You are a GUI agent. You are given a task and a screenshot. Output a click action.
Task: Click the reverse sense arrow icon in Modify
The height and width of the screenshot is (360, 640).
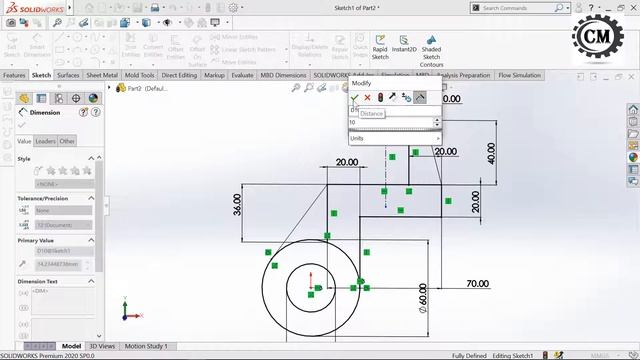pos(393,97)
